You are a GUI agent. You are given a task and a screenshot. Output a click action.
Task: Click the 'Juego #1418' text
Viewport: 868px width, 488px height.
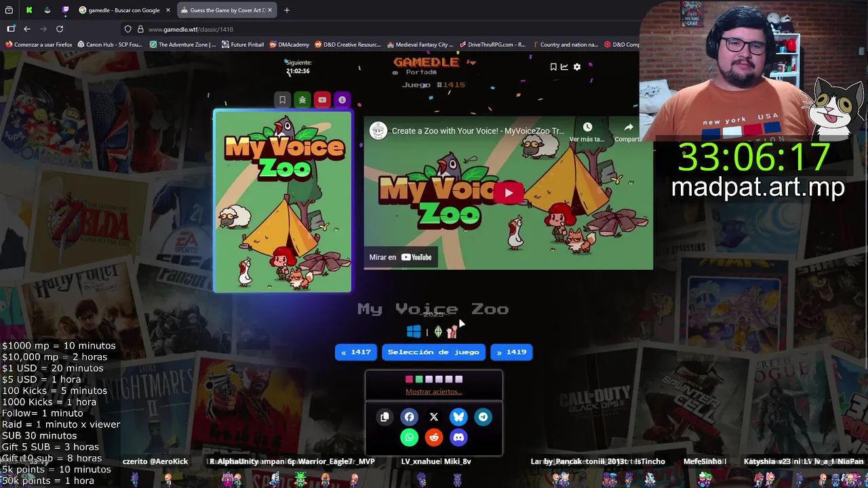tap(433, 85)
